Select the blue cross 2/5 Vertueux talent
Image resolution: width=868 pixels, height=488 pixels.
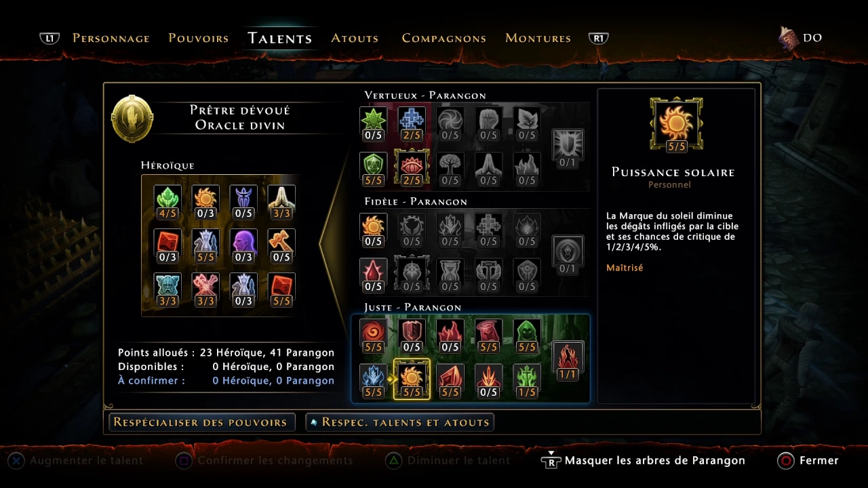click(412, 123)
